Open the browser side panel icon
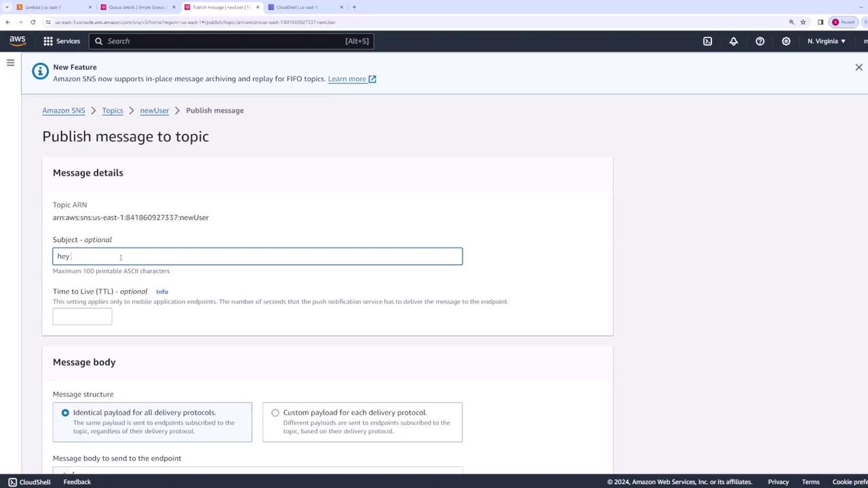The image size is (868, 488). [x=821, y=22]
